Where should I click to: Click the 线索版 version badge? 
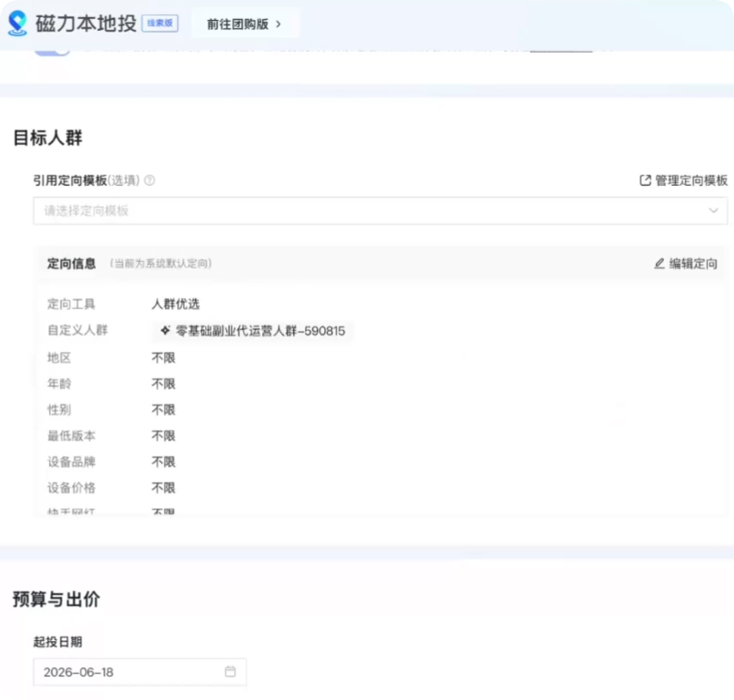(160, 23)
